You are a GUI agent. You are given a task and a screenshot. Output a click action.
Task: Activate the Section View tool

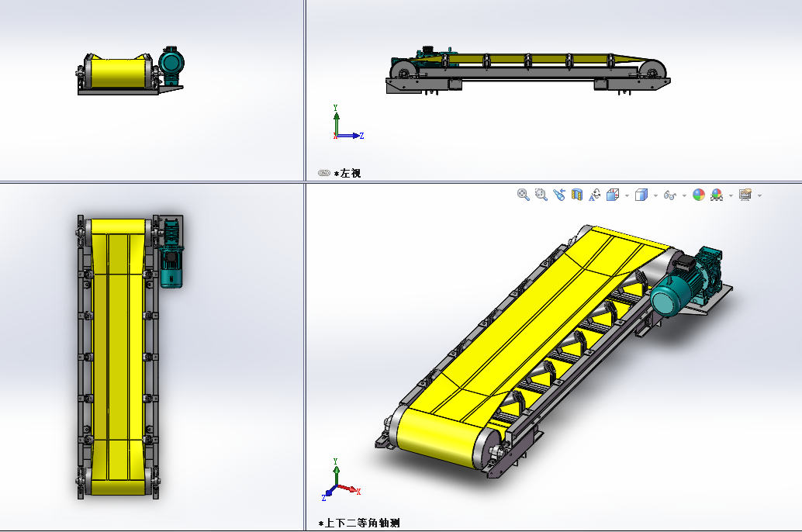[577, 195]
